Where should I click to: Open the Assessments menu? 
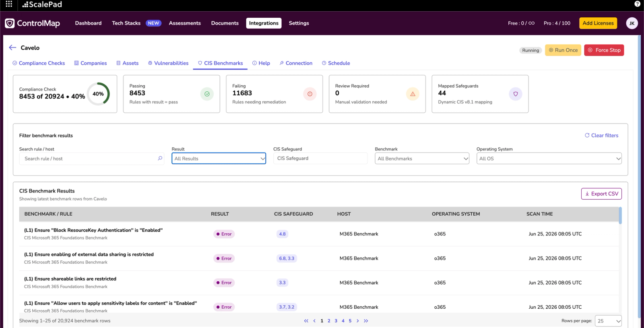click(x=185, y=23)
